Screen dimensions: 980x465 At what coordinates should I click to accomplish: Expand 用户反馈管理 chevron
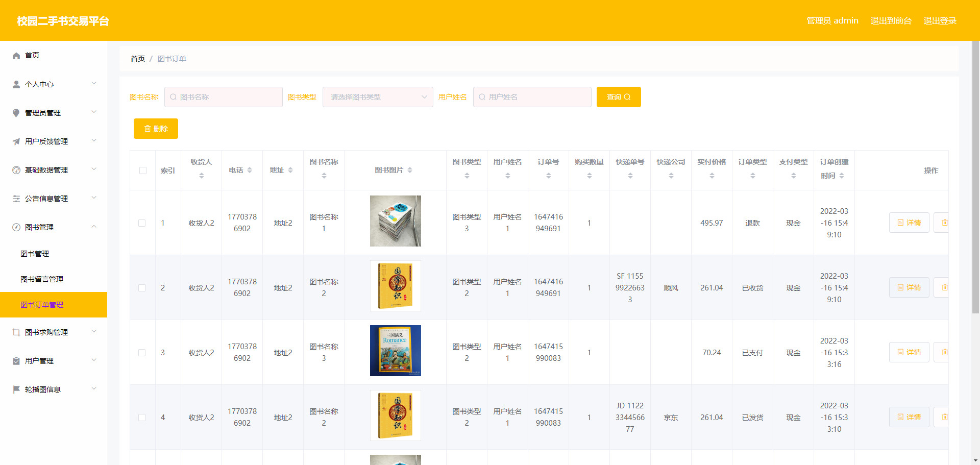pyautogui.click(x=94, y=141)
